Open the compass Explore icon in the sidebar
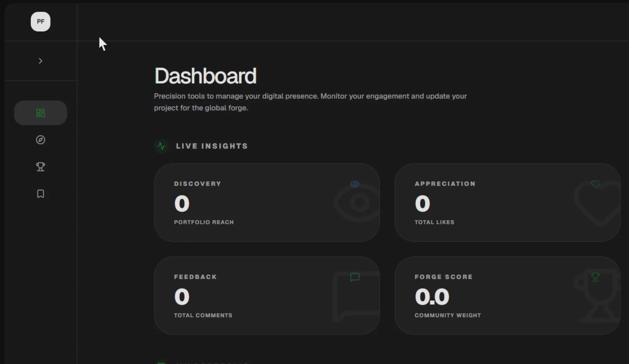Screen dimensions: 629x364 pyautogui.click(x=40, y=140)
